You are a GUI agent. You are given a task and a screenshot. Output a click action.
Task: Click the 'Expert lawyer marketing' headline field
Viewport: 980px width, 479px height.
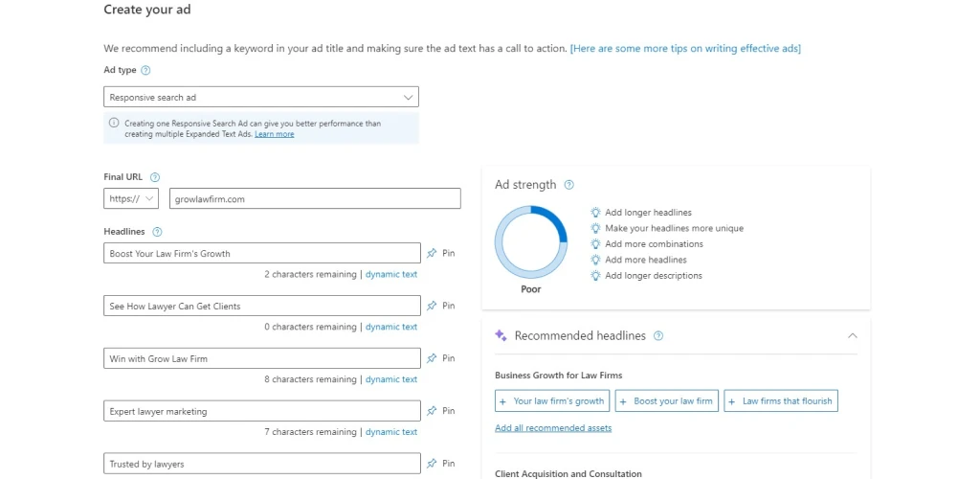[262, 411]
